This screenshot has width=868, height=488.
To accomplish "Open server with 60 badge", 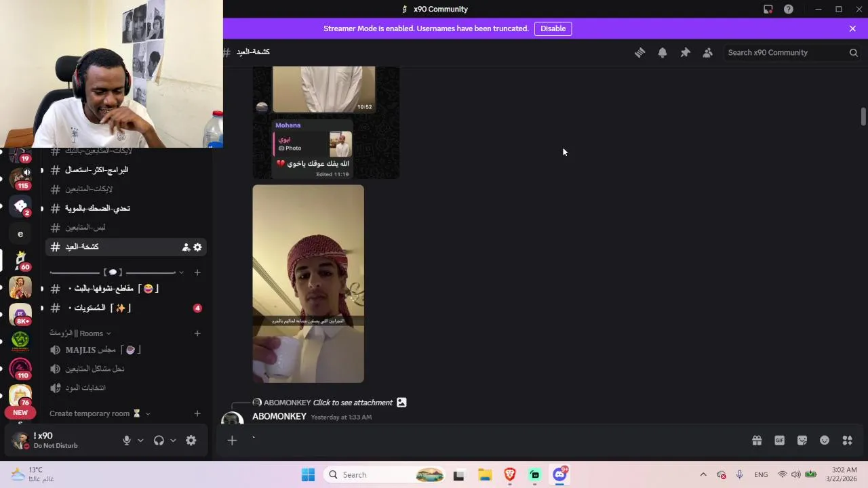I will click(20, 260).
